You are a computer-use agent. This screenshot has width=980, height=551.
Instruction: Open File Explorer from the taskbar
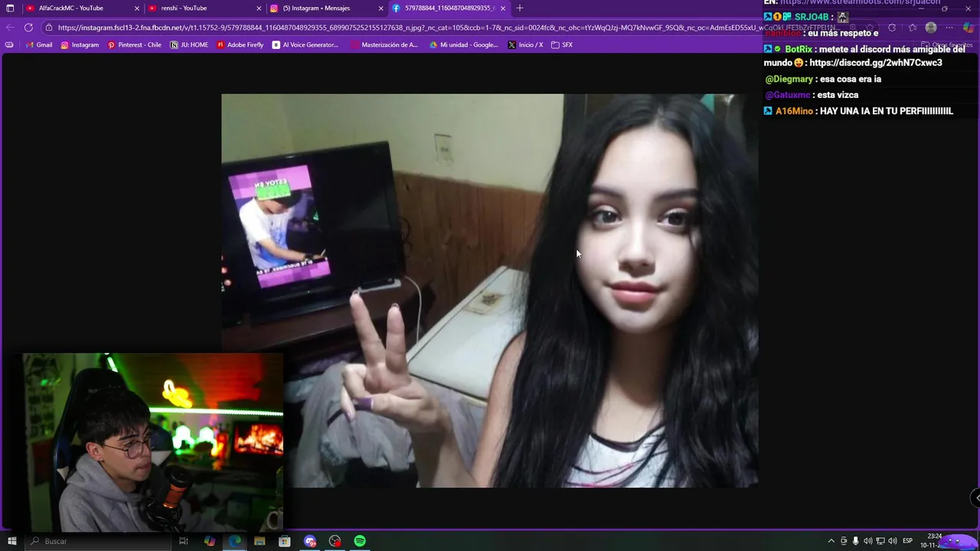tap(260, 541)
